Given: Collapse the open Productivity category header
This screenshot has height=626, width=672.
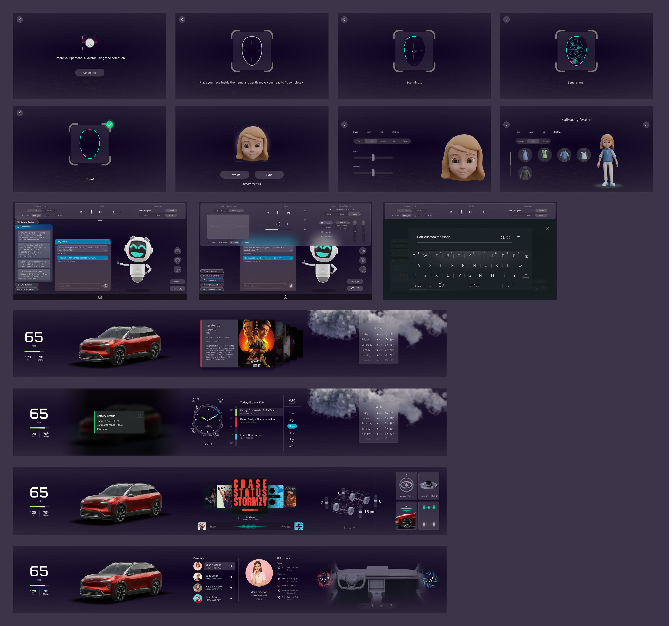Looking at the screenshot, I should pos(33,227).
